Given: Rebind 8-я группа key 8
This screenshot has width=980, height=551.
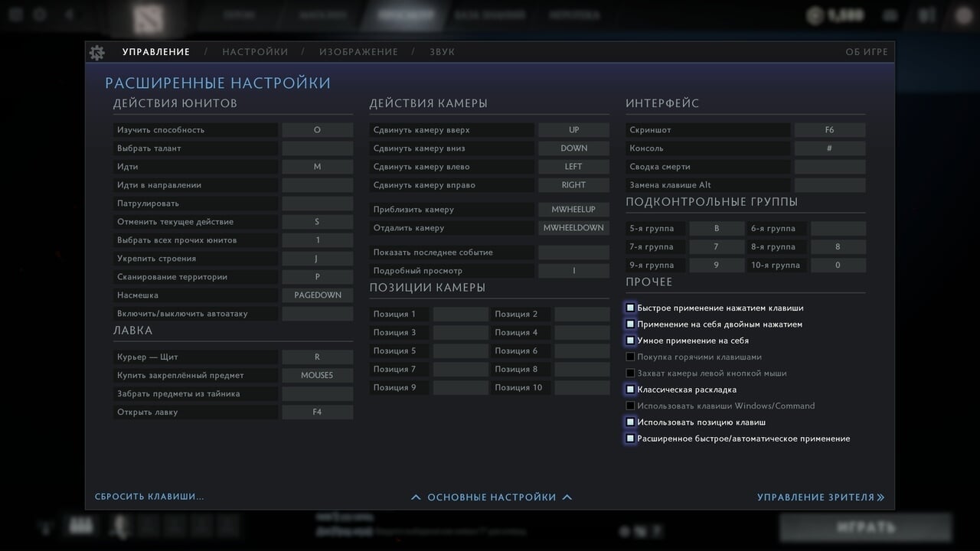Looking at the screenshot, I should 838,247.
